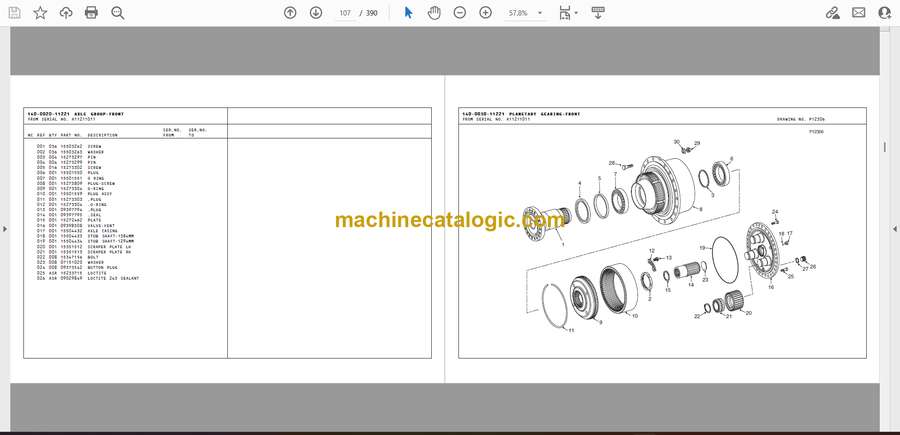Print the document using printer icon

pos(92,13)
